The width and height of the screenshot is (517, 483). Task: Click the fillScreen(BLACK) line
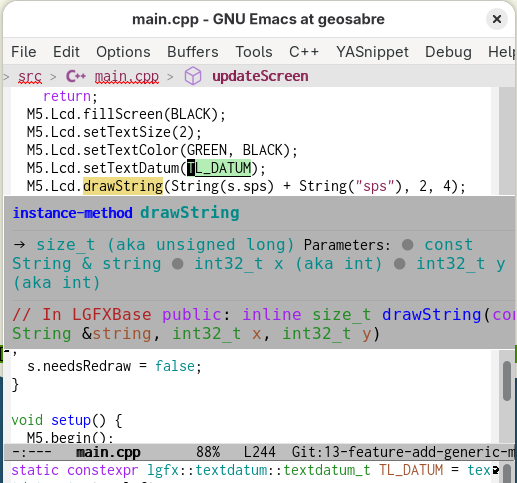(x=126, y=114)
